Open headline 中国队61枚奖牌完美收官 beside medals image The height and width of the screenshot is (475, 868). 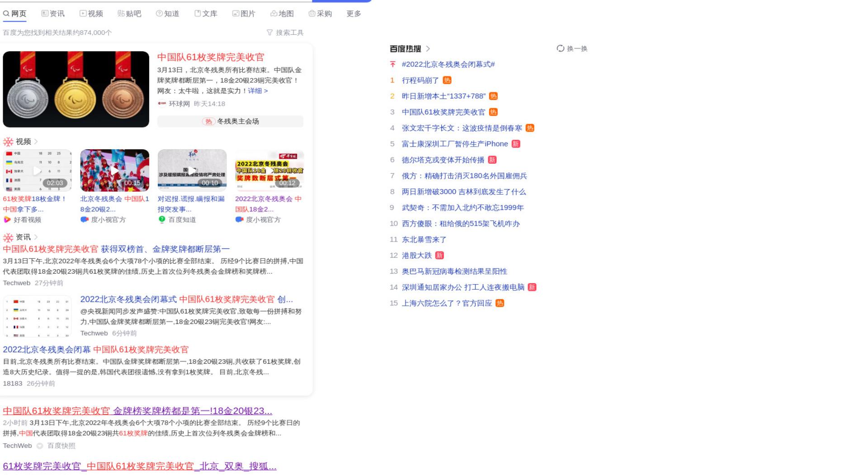coord(211,57)
